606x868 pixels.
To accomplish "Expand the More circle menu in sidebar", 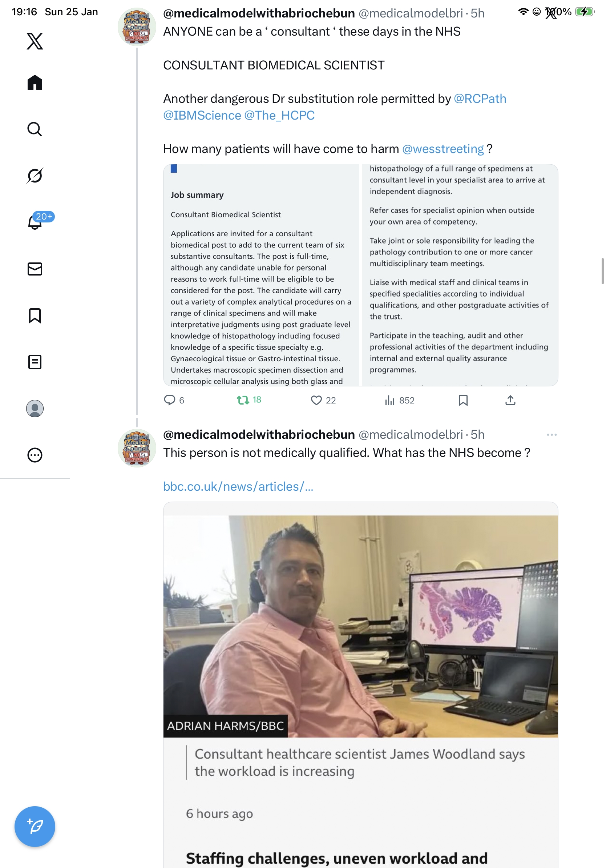I will pos(35,455).
